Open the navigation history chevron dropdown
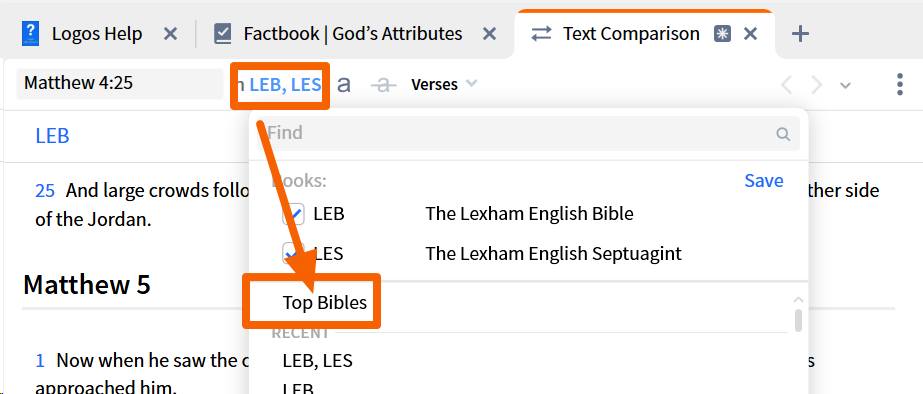 [x=845, y=85]
